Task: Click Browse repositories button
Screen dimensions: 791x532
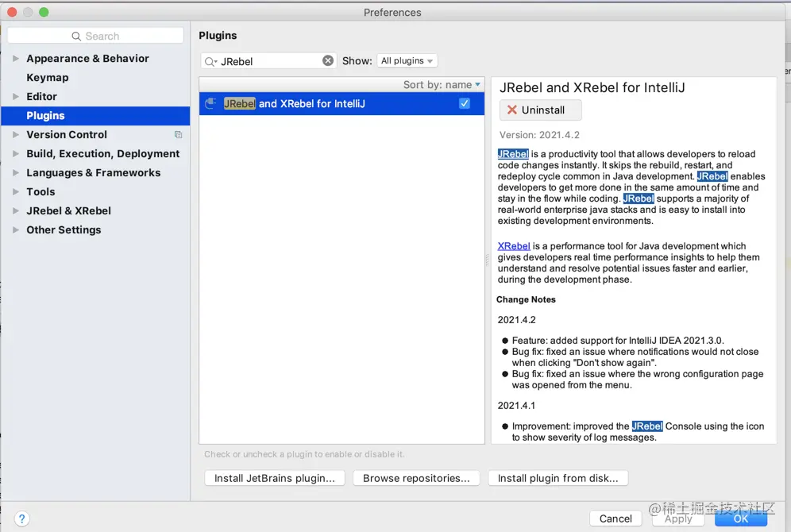Action: [416, 478]
